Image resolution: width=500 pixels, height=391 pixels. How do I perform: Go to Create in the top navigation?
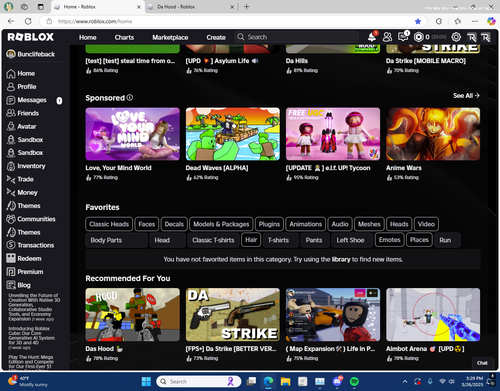216,37
